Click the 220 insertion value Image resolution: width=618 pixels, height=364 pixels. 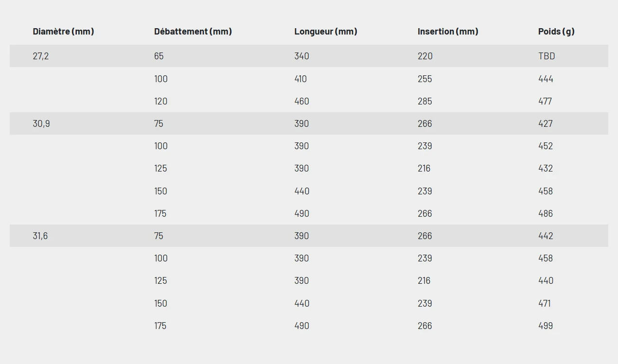click(x=425, y=56)
